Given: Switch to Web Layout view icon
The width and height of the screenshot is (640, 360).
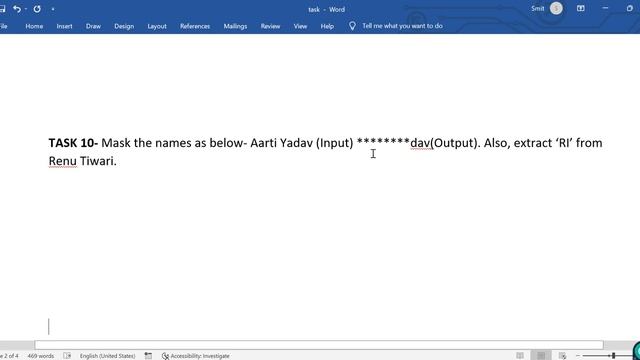Looking at the screenshot, I should [x=562, y=356].
